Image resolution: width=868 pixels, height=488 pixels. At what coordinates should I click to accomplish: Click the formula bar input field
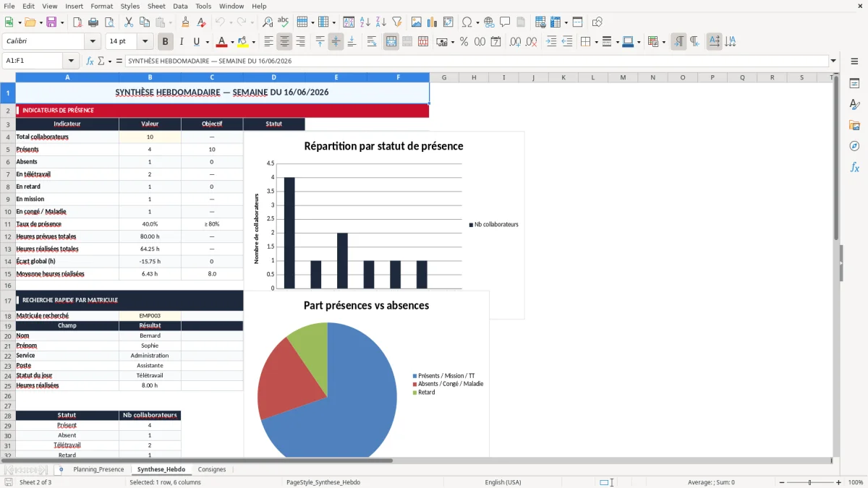(476, 61)
